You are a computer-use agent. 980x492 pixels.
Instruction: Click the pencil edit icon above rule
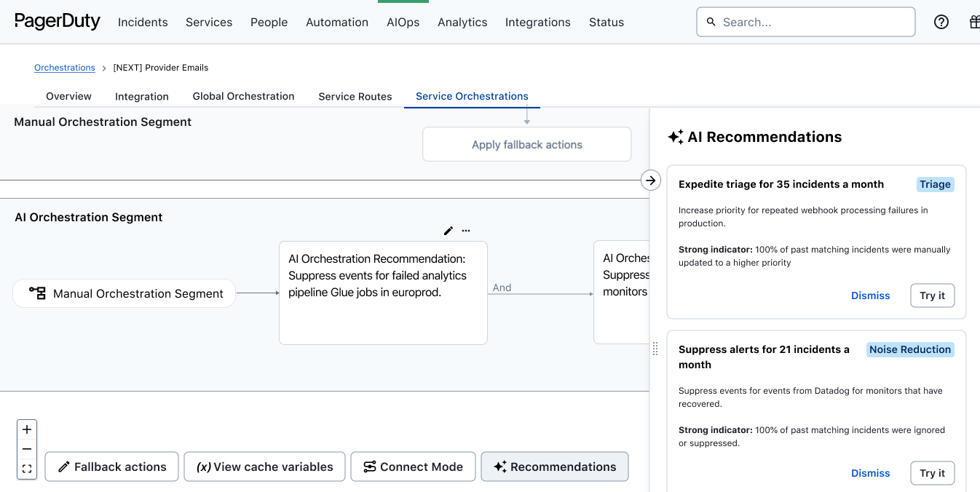click(x=448, y=231)
